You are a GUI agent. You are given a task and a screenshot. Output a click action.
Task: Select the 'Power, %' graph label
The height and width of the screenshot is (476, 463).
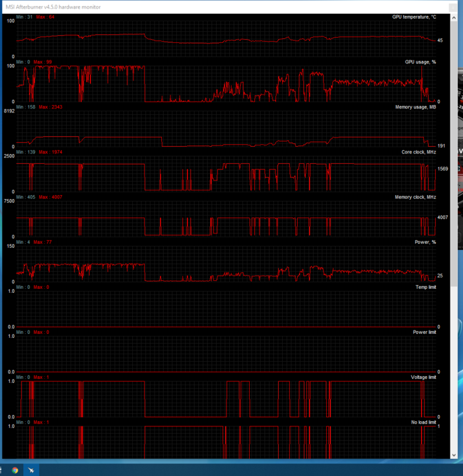point(425,242)
